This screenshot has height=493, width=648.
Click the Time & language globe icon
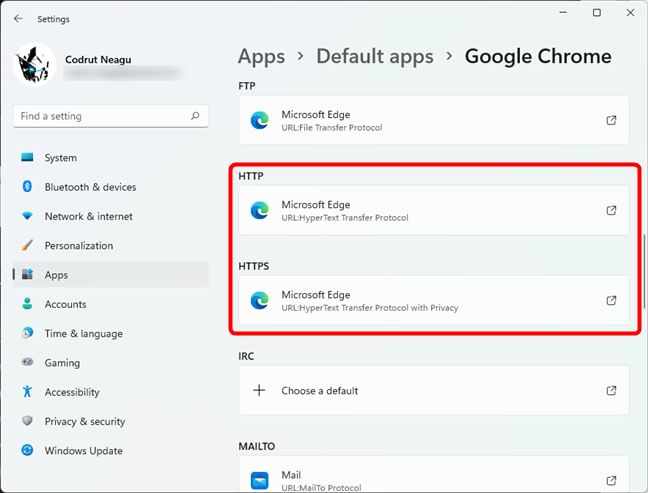pos(27,333)
